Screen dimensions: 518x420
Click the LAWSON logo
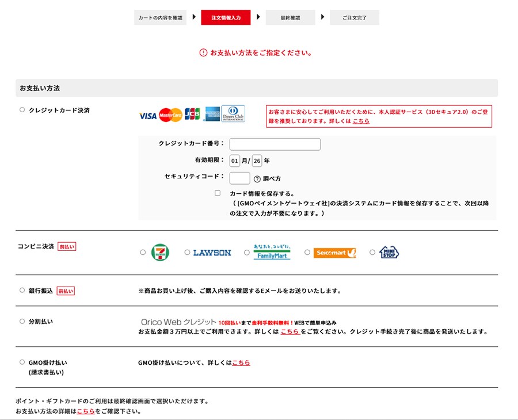(212, 253)
